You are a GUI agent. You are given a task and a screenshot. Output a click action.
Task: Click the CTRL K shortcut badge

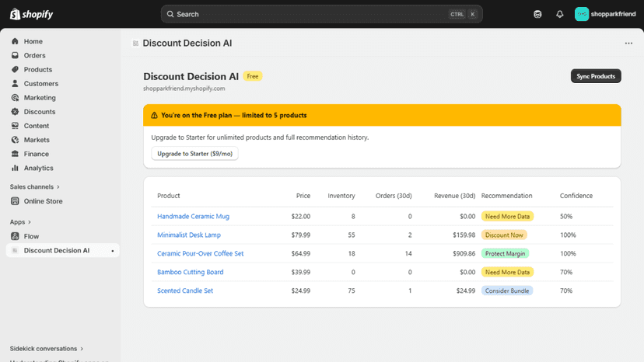click(x=463, y=14)
